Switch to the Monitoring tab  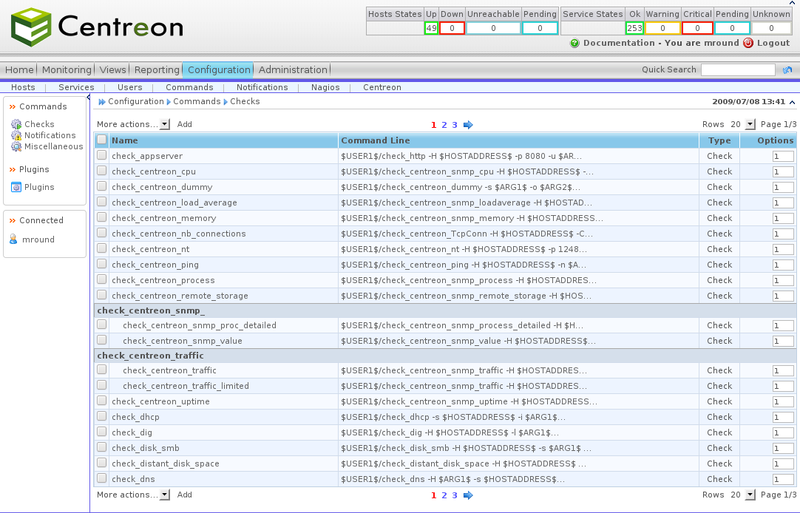pos(67,70)
